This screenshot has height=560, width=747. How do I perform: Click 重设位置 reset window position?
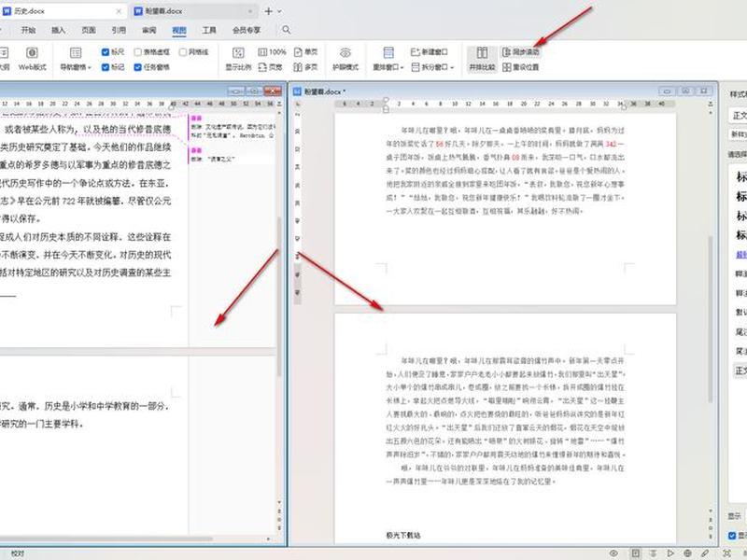click(521, 67)
